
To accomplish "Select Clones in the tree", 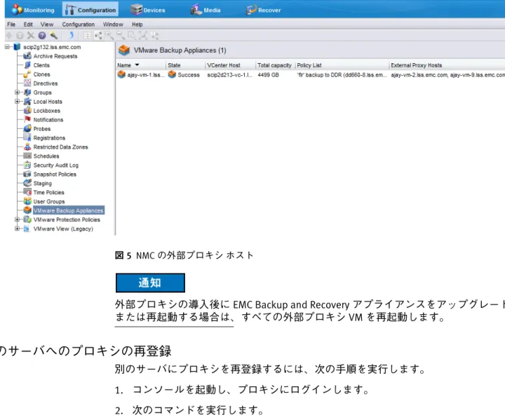I will [x=42, y=74].
